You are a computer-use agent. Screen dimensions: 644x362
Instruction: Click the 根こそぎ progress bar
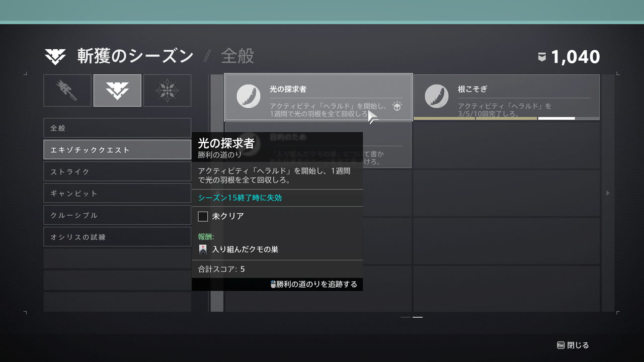click(507, 119)
